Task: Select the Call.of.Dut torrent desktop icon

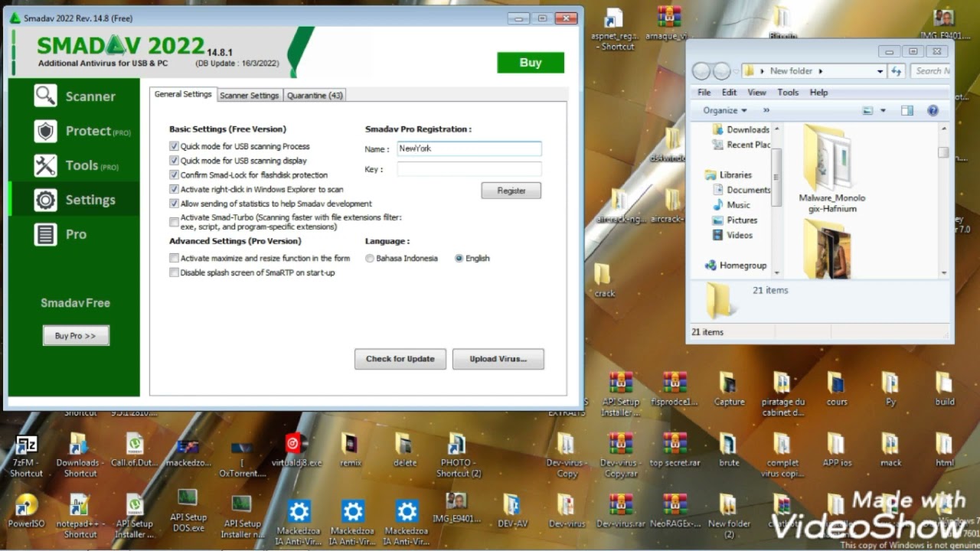Action: point(134,451)
